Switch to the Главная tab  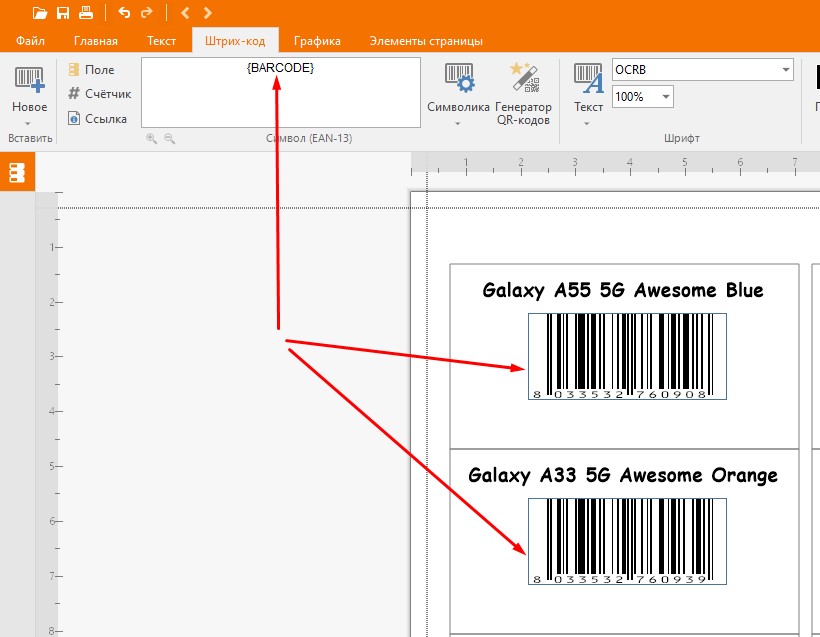click(95, 41)
